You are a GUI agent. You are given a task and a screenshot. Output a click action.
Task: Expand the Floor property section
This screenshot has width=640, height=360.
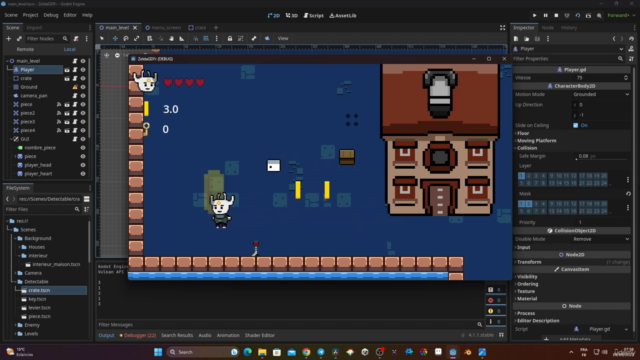pyautogui.click(x=523, y=133)
